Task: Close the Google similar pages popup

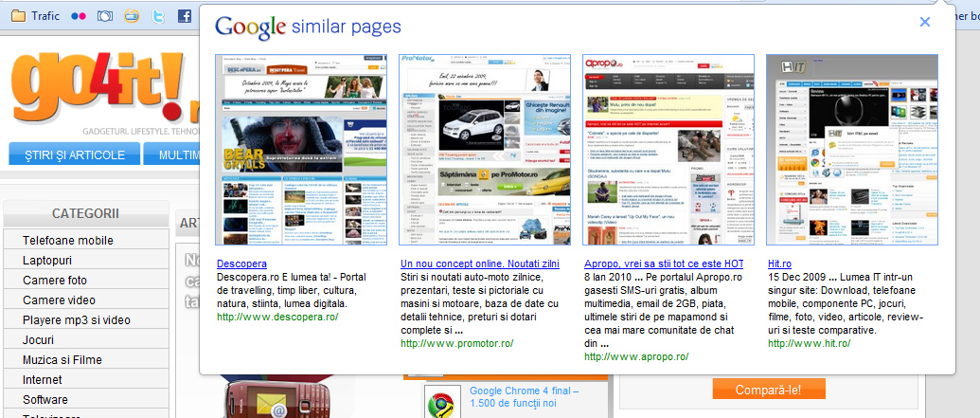Action: coord(925,22)
